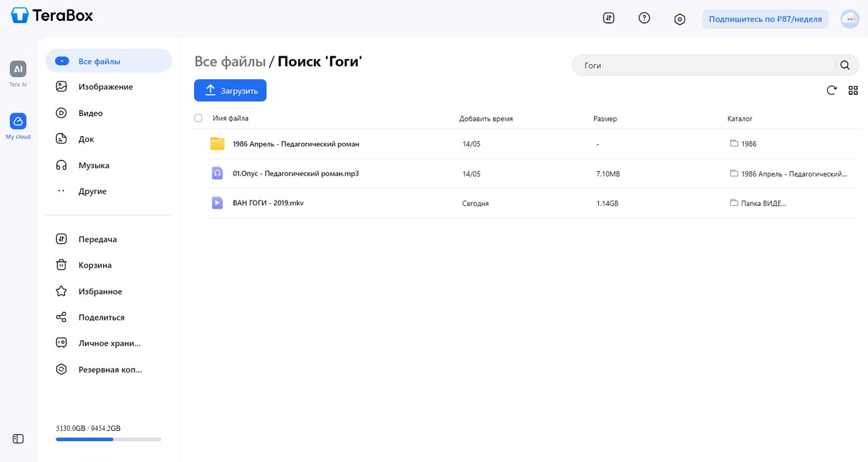Click share icon beside 'Поделиться'
The image size is (868, 462).
61,317
